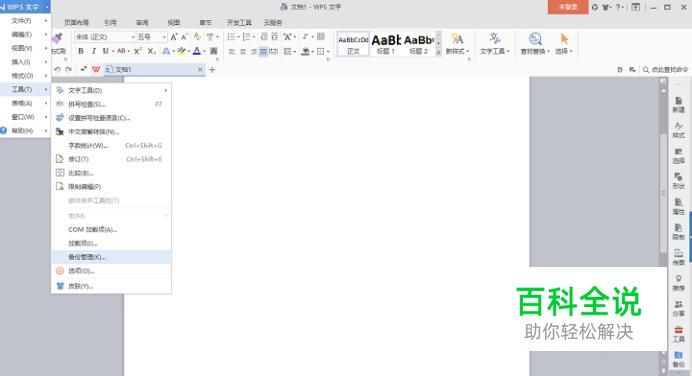Screen dimensions: 692x376
Task: Click the increase indent icon
Action: tap(275, 37)
